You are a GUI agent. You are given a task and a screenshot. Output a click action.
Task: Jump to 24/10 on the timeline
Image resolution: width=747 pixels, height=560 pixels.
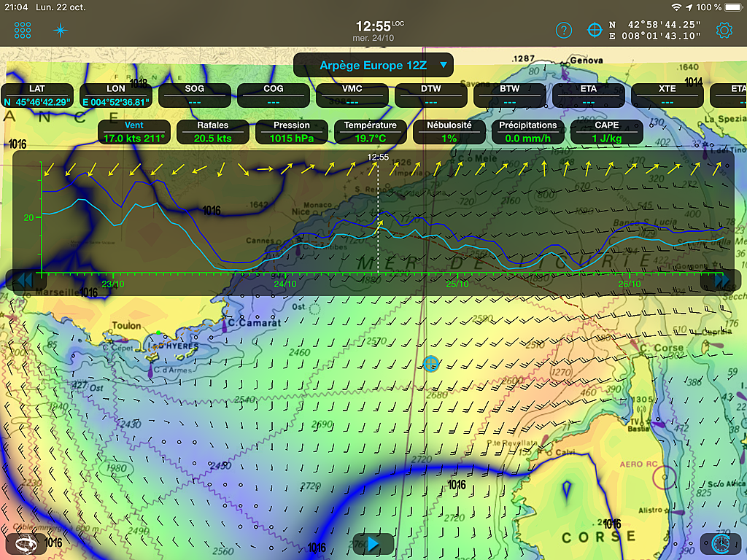point(285,284)
